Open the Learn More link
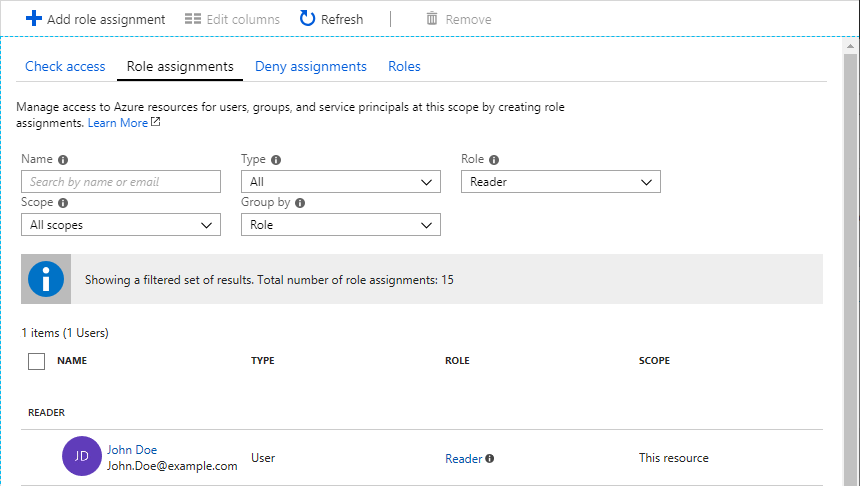 [x=118, y=123]
